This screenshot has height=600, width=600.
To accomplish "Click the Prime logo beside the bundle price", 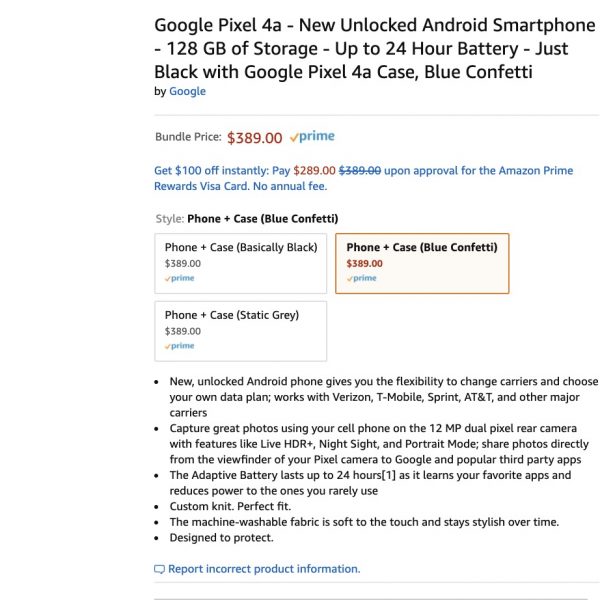I will coord(312,137).
